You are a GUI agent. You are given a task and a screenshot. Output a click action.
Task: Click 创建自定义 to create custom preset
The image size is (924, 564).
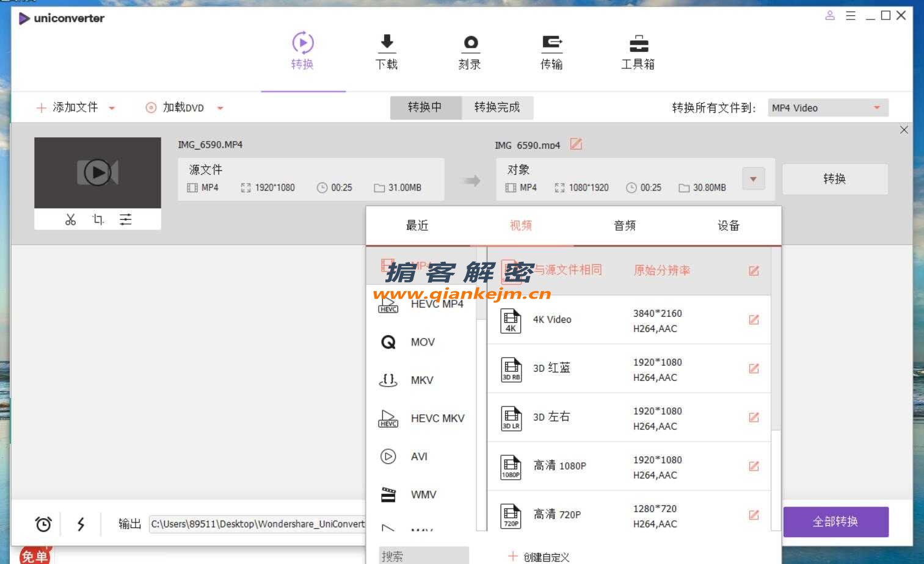click(539, 557)
